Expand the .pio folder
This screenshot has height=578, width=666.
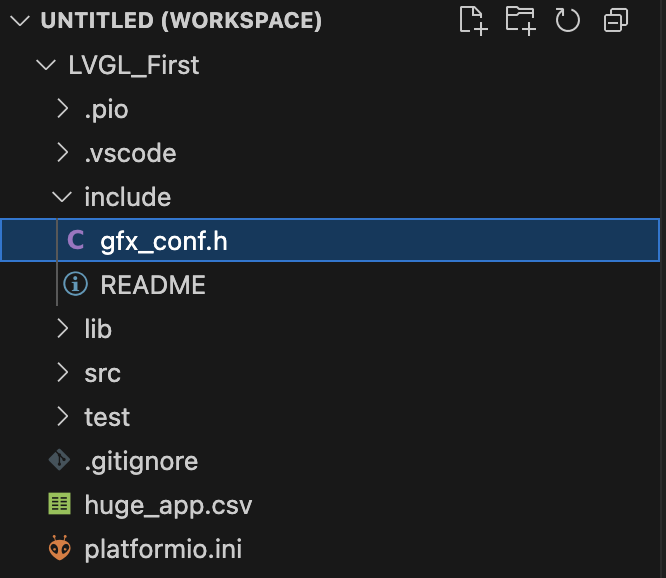click(x=63, y=109)
